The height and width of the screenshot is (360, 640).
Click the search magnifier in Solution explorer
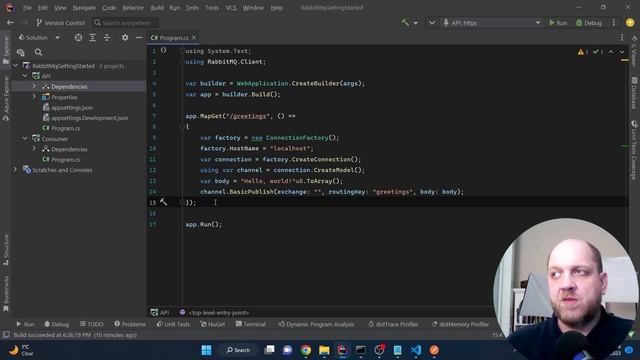pos(38,52)
